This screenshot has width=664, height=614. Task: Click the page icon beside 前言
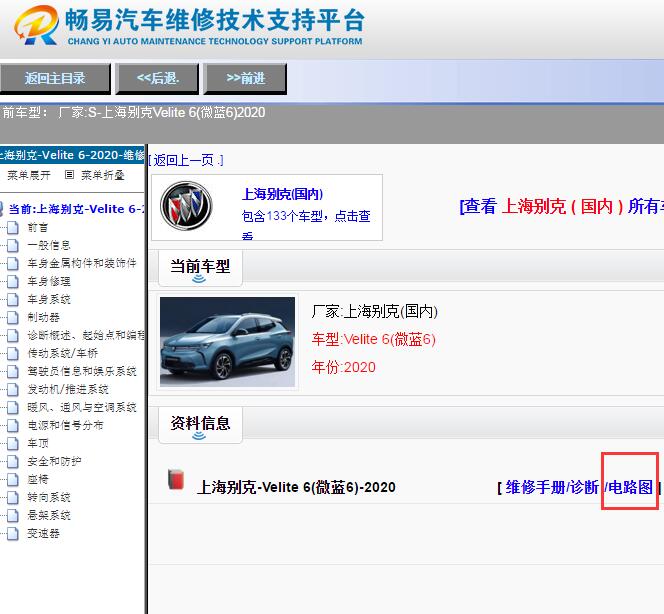pos(13,228)
